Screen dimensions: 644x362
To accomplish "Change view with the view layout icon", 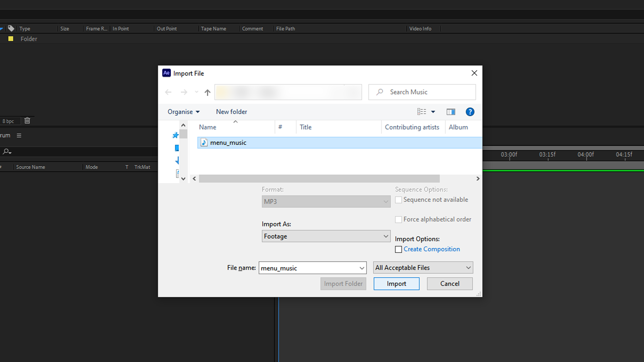I will coord(422,112).
